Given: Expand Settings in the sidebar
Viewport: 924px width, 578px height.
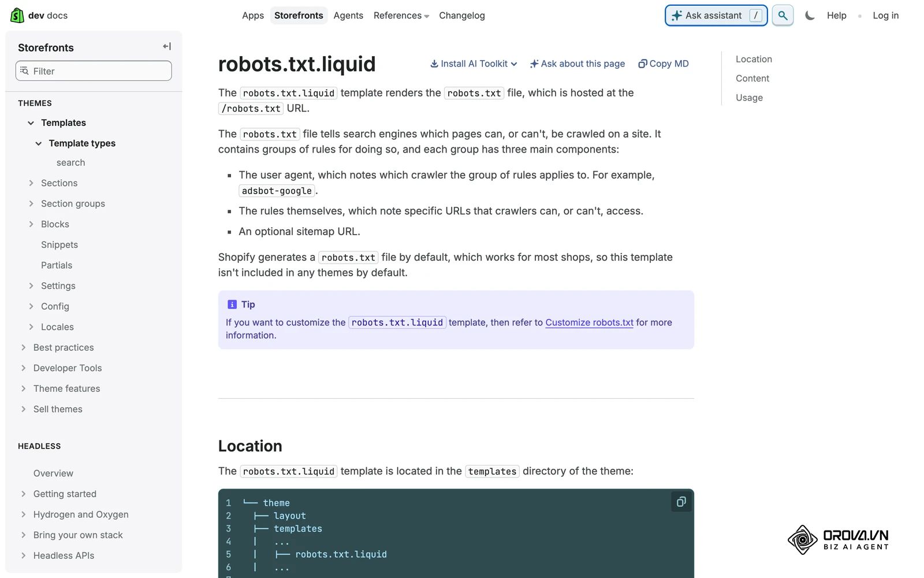Looking at the screenshot, I should pyautogui.click(x=31, y=286).
